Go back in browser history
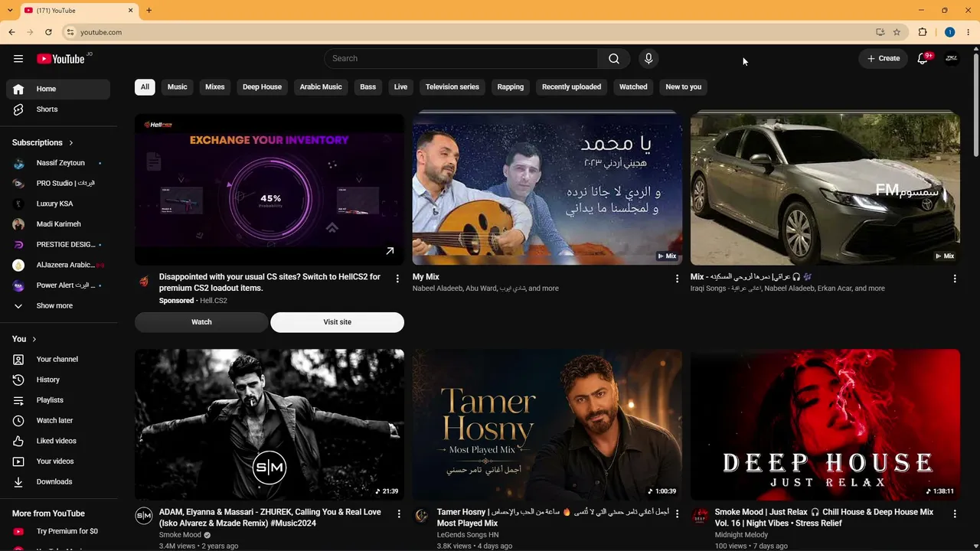The width and height of the screenshot is (980, 551). [11, 32]
